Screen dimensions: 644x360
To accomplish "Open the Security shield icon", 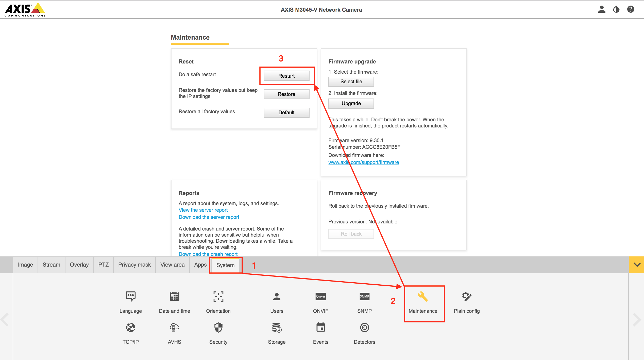I will [x=218, y=328].
